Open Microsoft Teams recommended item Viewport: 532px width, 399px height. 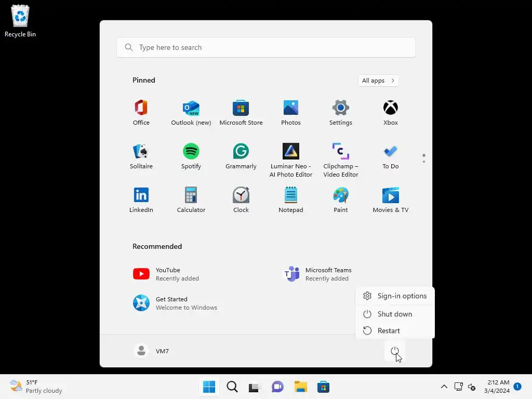[x=317, y=274]
